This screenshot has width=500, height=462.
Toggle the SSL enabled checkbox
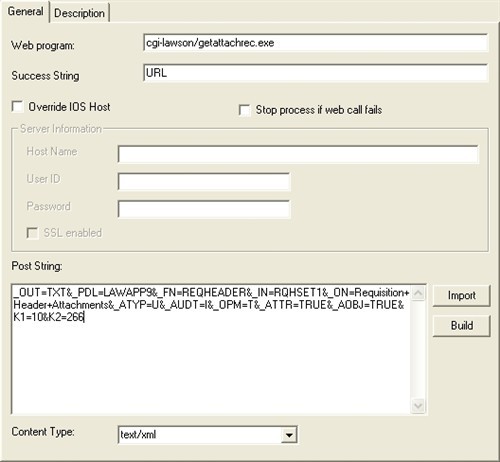click(32, 233)
